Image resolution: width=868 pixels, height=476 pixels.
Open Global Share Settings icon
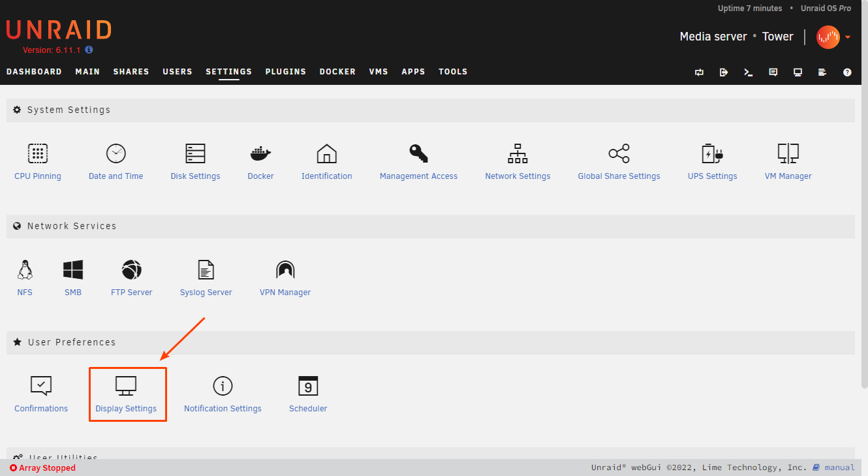click(619, 153)
